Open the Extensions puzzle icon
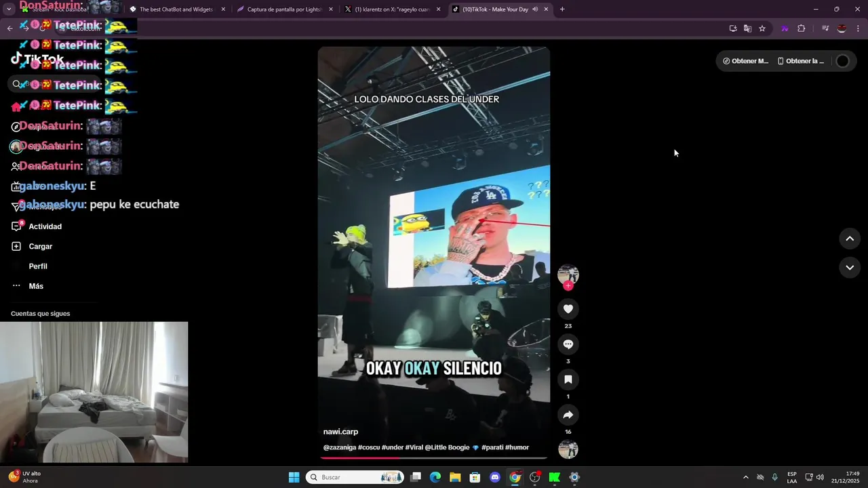This screenshot has width=868, height=488. click(802, 28)
